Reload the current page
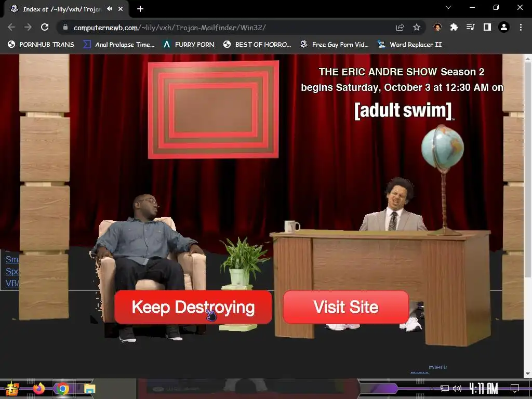Screen dimensions: 532x399 coord(45,27)
